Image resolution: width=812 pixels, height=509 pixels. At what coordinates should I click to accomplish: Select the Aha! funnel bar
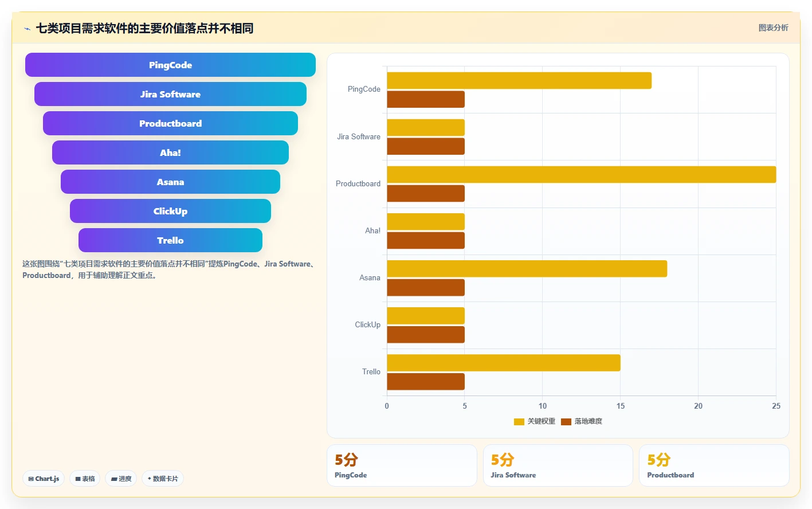coord(170,152)
